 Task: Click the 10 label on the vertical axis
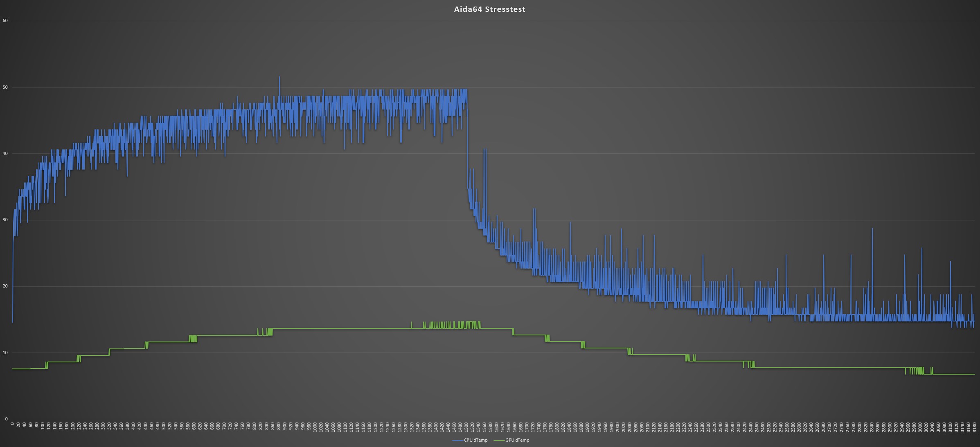point(5,353)
